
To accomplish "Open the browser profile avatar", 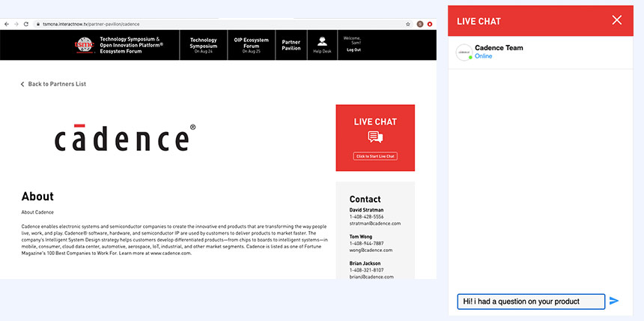I will 420,24.
